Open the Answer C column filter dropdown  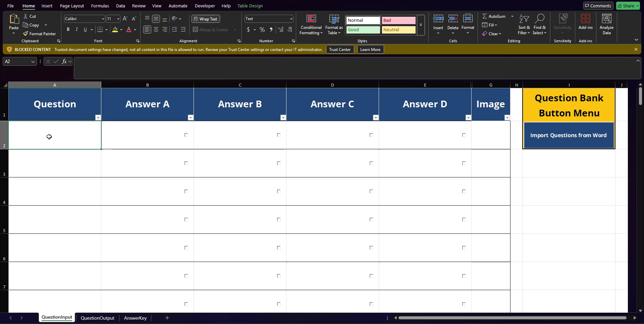376,117
